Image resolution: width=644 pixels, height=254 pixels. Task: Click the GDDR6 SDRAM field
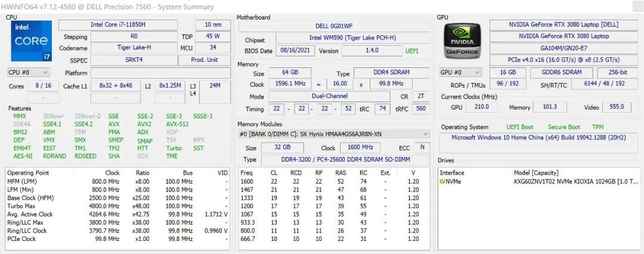pyautogui.click(x=562, y=73)
